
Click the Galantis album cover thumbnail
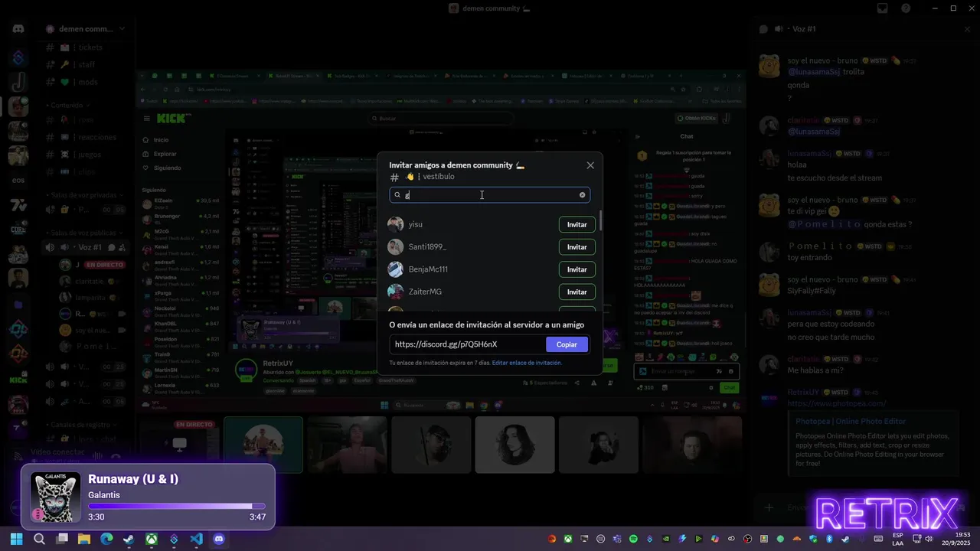coord(55,497)
